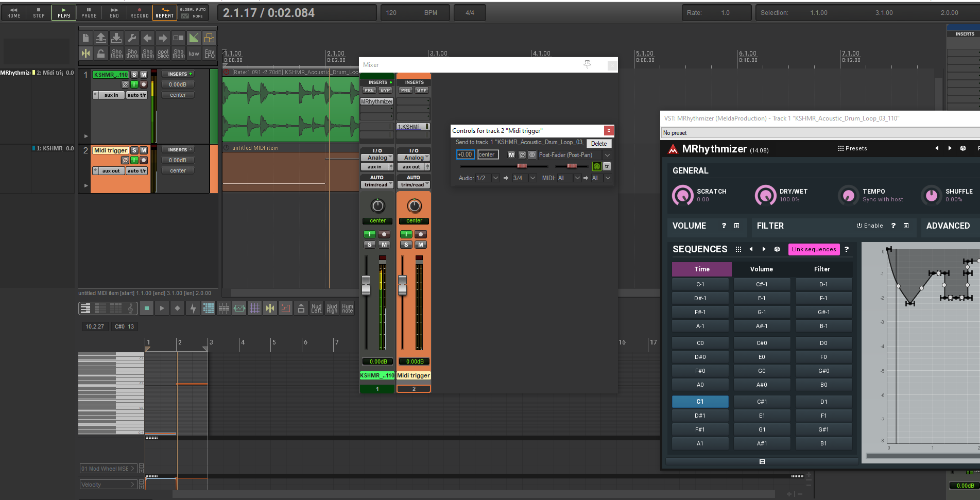Click the MIDI routing icon in send controls

click(596, 166)
